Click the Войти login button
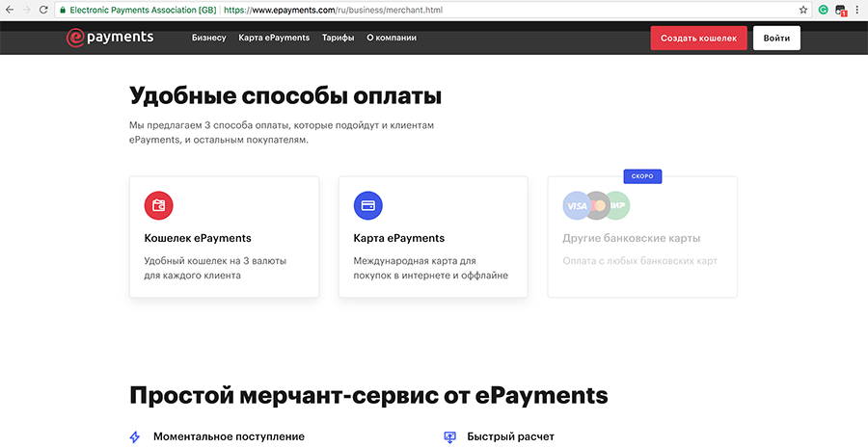The width and height of the screenshot is (868, 448). pyautogui.click(x=776, y=39)
